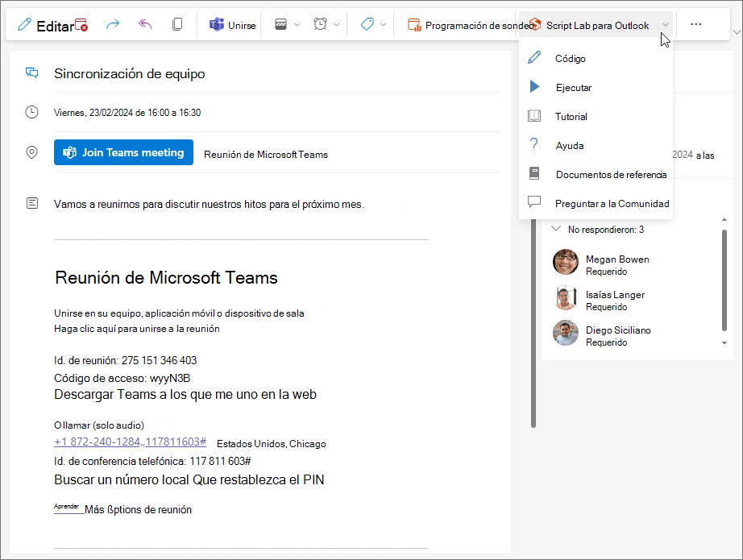743x560 pixels.
Task: Click the attendee list scrollbar thumb
Action: 724,280
